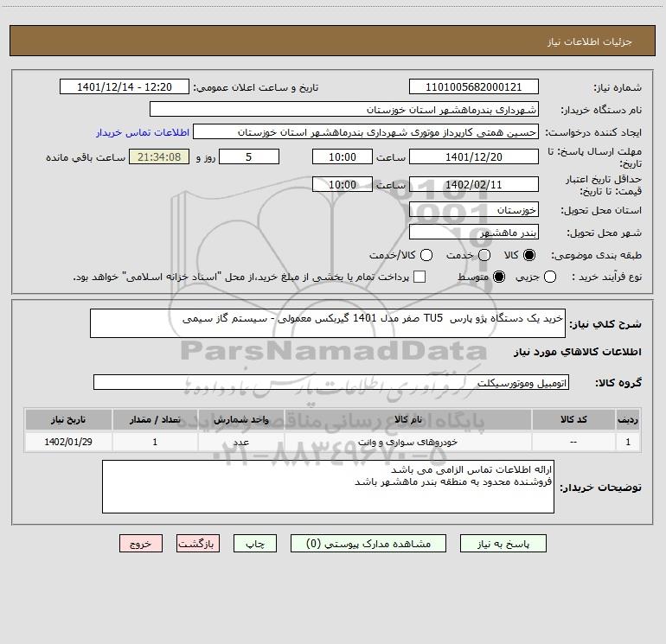The image size is (666, 644).
Task: Toggle the اسناد خزانه اسلامی payment checkbox
Action: [419, 277]
